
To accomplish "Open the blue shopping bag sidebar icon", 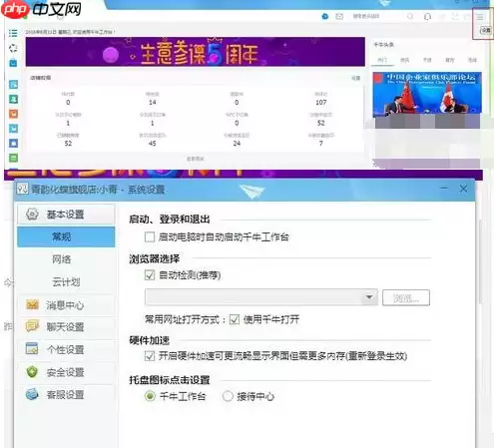I will pyautogui.click(x=13, y=63).
